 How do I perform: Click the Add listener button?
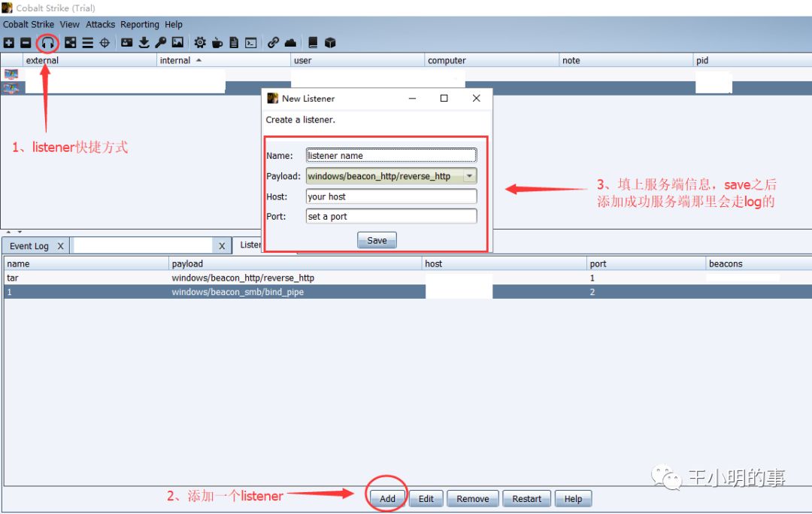(x=387, y=498)
